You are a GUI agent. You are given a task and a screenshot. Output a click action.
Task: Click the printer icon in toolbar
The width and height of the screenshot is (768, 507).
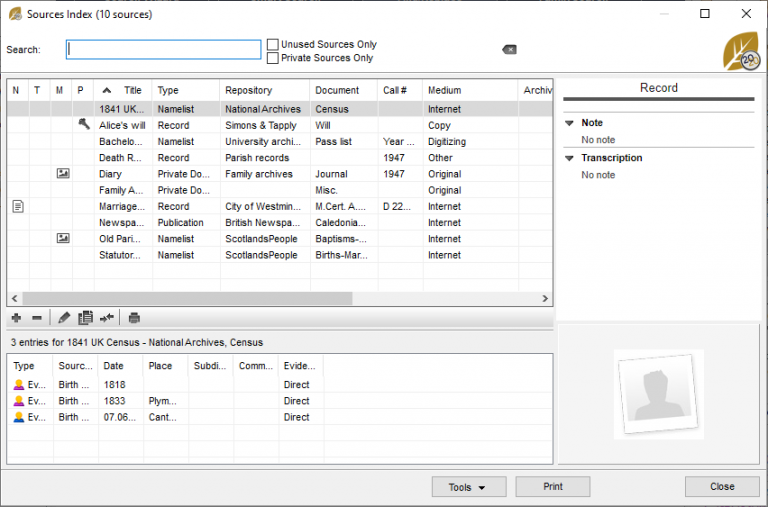point(134,318)
